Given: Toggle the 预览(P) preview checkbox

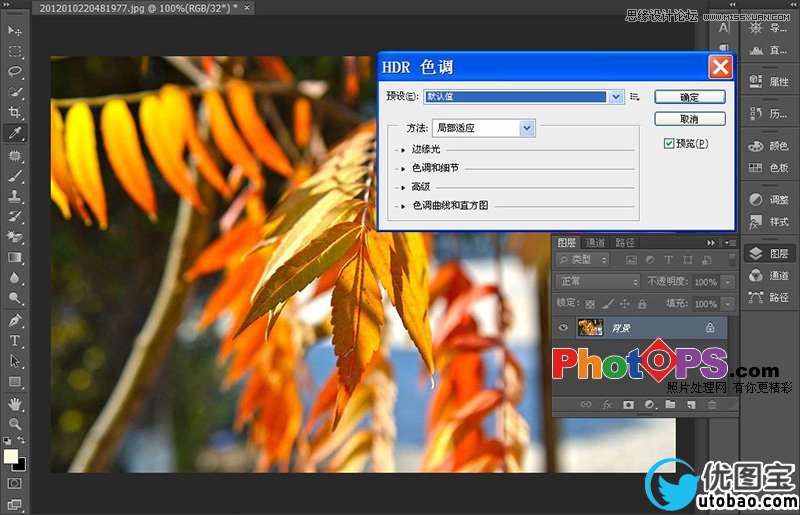Looking at the screenshot, I should 668,143.
